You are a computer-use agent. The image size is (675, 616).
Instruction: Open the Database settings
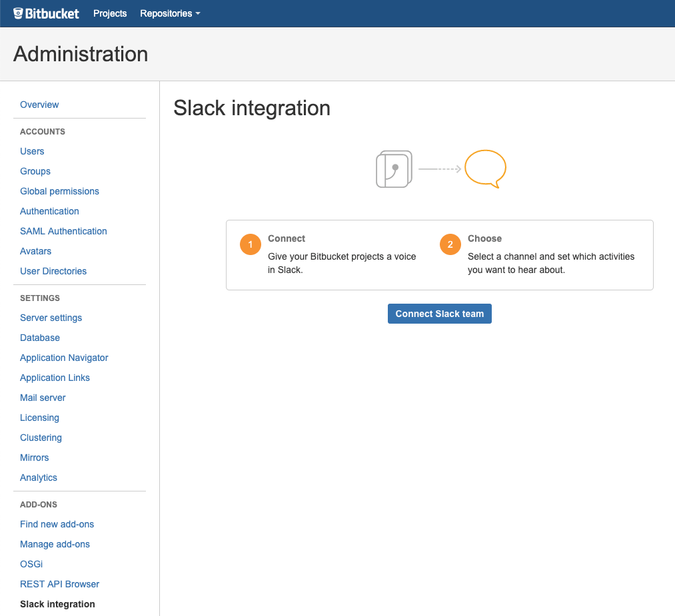39,338
